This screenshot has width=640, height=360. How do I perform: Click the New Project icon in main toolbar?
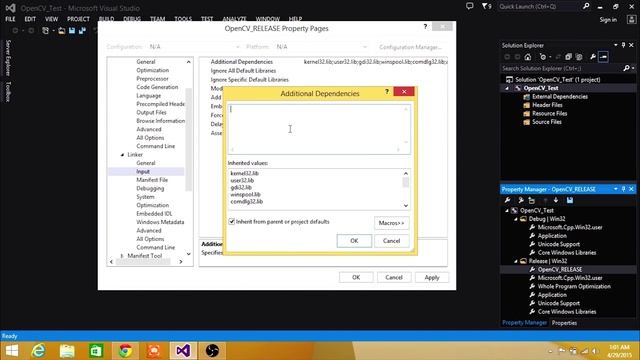click(x=46, y=31)
